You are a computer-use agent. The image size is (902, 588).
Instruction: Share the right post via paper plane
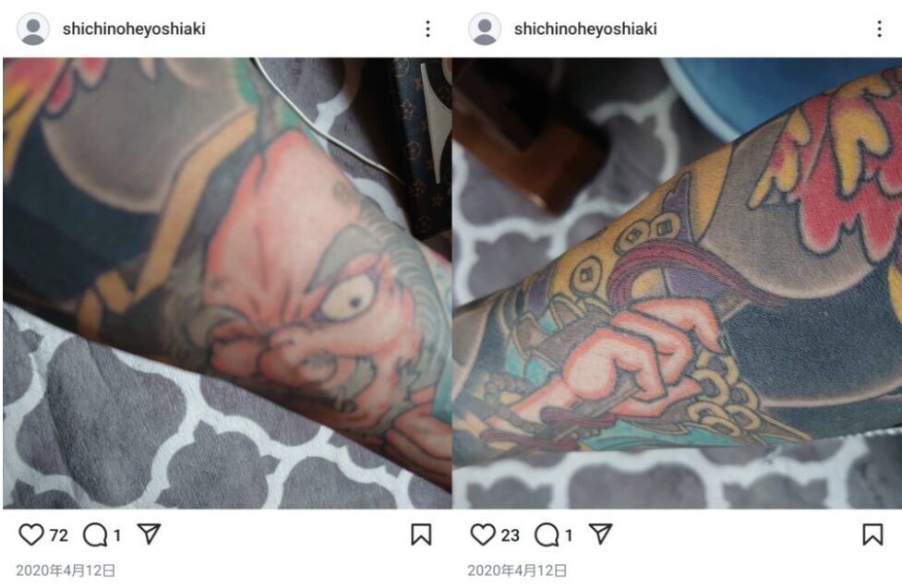[601, 534]
